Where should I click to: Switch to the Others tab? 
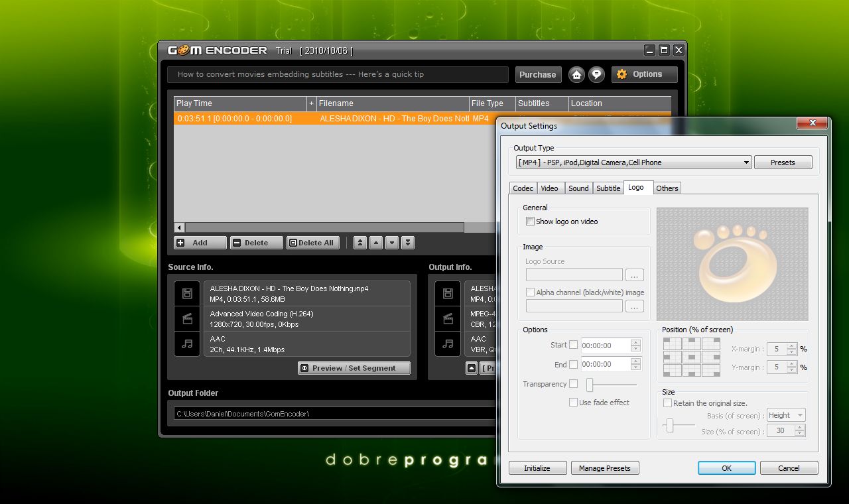click(667, 188)
